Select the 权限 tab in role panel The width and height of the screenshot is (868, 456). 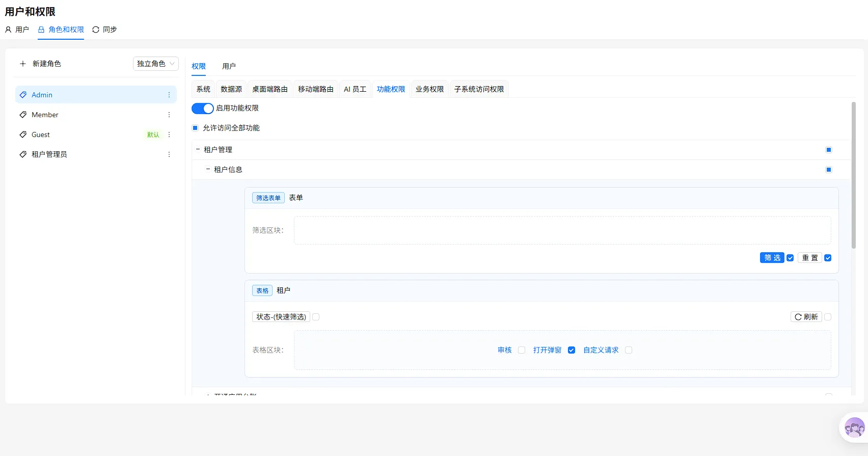point(199,66)
